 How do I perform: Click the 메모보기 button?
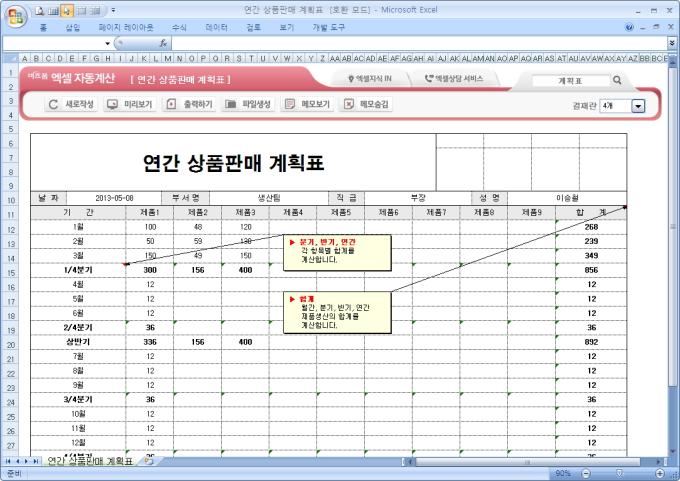pos(307,105)
